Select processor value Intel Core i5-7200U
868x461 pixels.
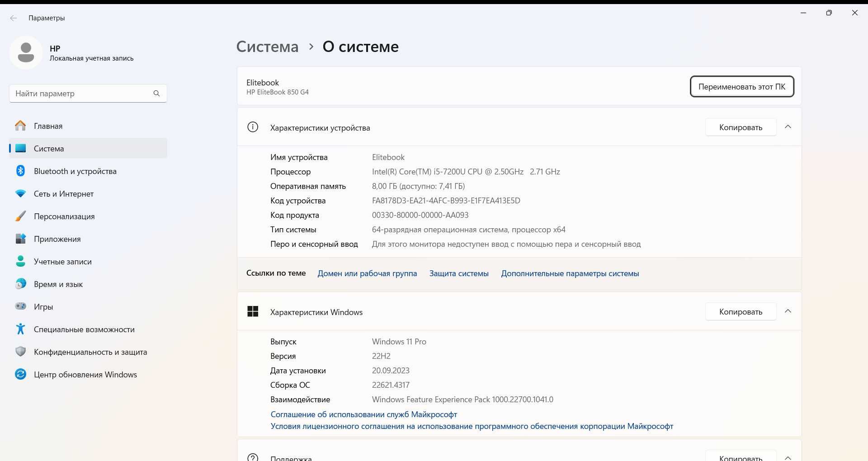(x=466, y=171)
